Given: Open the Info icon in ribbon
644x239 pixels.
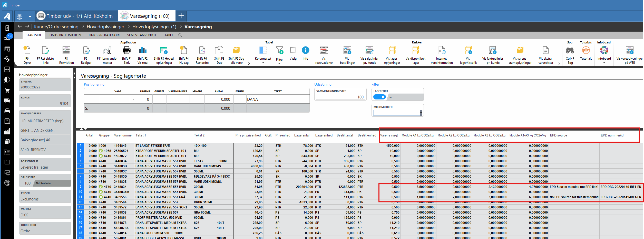Looking at the screenshot, I should [305, 50].
